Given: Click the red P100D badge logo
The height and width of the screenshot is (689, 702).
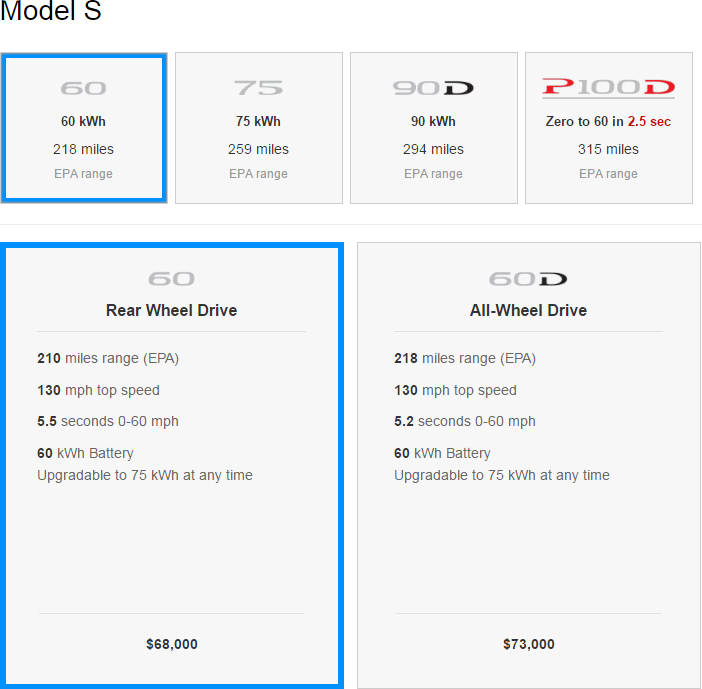Looking at the screenshot, I should [x=608, y=88].
